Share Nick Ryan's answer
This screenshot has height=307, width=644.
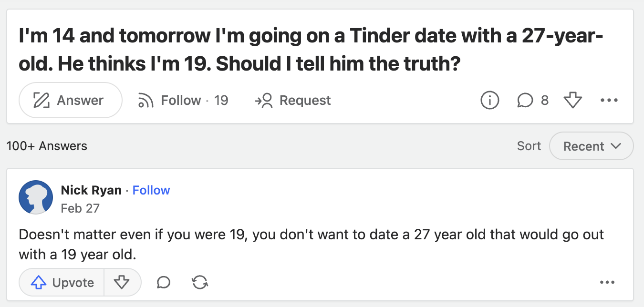tap(199, 282)
